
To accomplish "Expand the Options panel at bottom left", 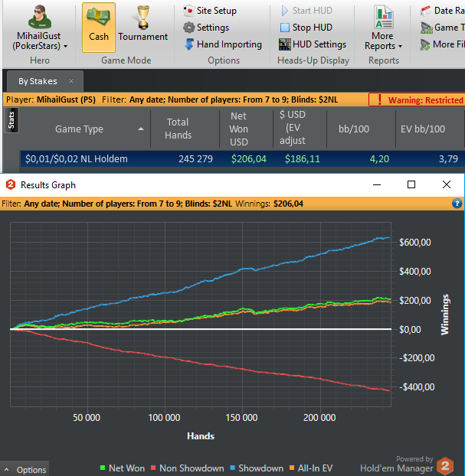I will click(x=25, y=470).
